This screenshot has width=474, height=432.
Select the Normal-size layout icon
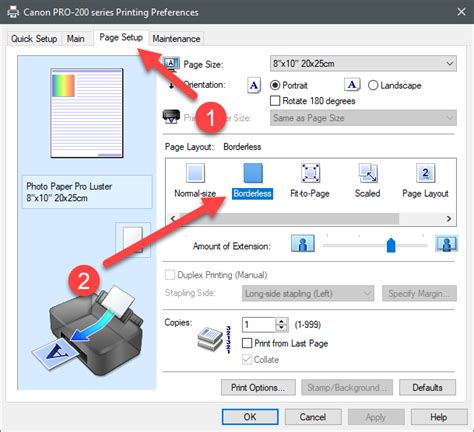tap(195, 173)
